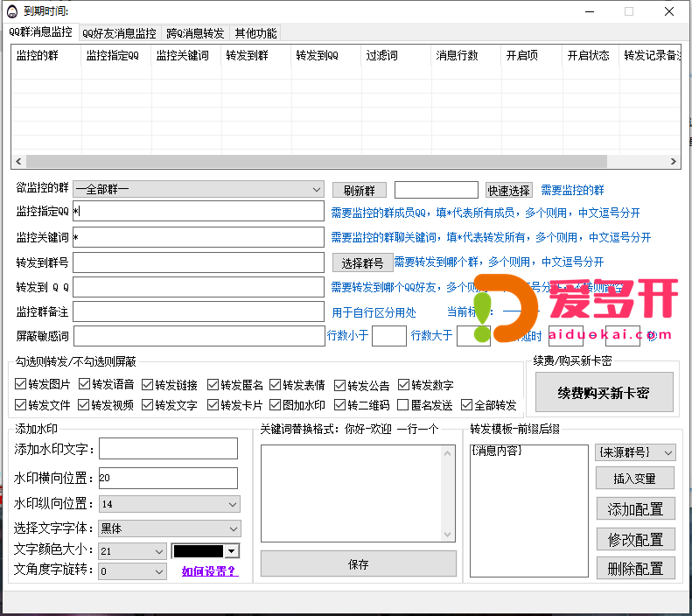This screenshot has height=616, width=692.
Task: Click the 续费购买新卡密 button
Action: click(x=604, y=392)
